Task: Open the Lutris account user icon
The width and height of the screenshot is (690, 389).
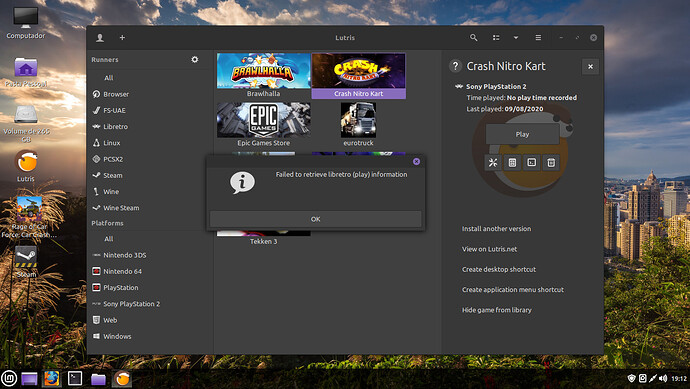Action: [100, 38]
